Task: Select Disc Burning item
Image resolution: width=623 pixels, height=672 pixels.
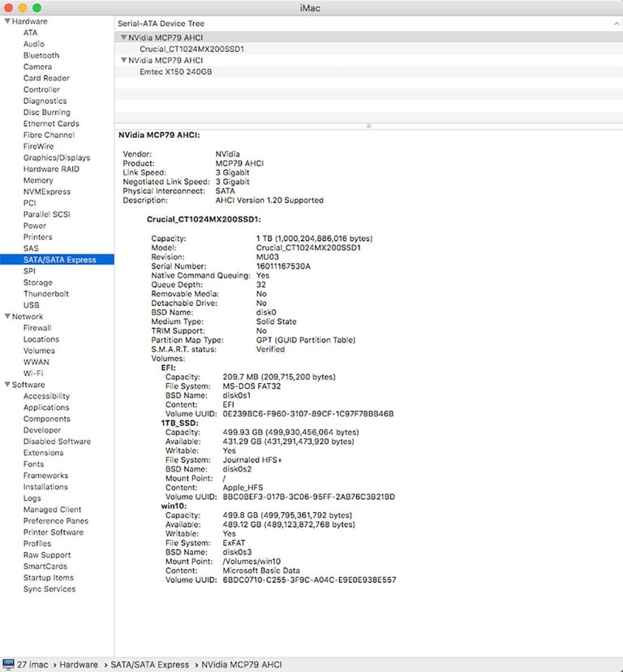Action: (x=47, y=112)
